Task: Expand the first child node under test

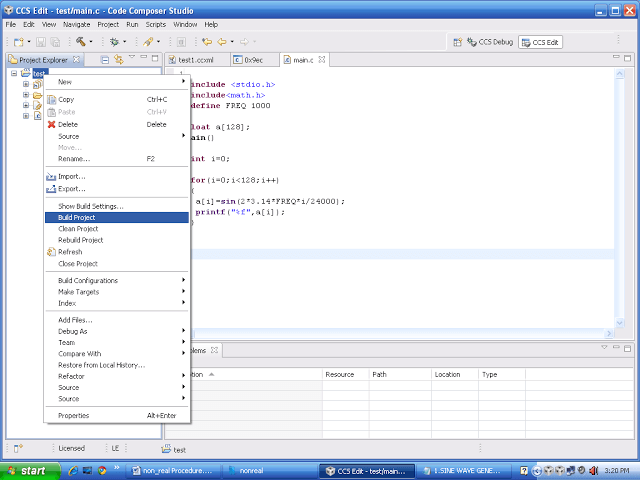Action: 26,84
